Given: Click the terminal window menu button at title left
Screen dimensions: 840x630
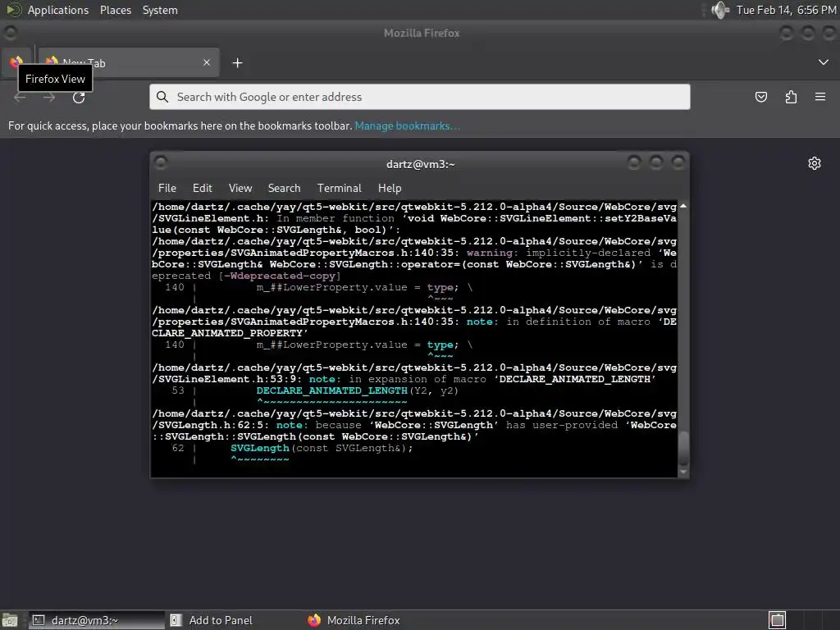Looking at the screenshot, I should (x=161, y=162).
